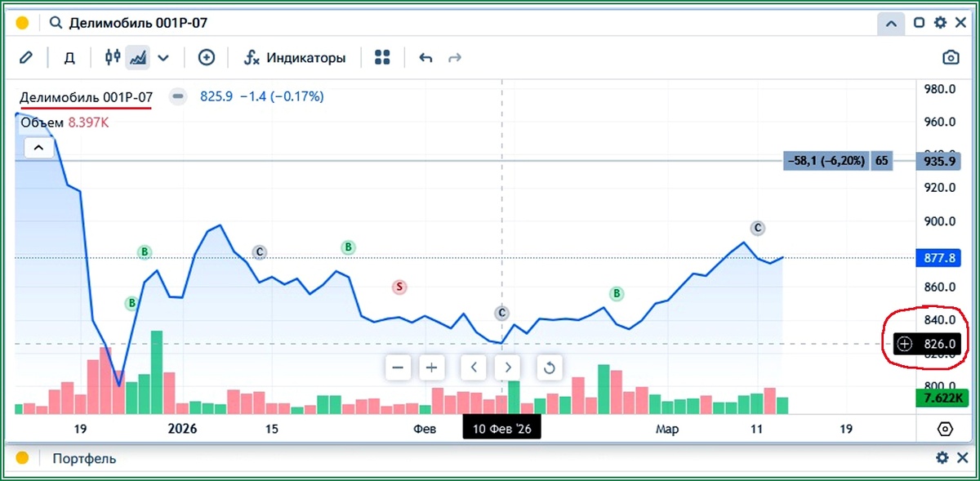Click the Портфель panel title
The image size is (980, 481).
84,458
